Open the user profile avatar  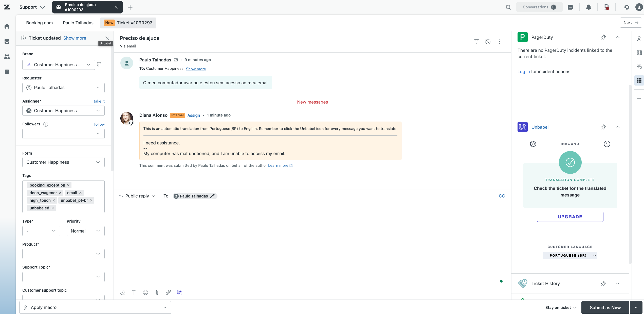point(639,7)
